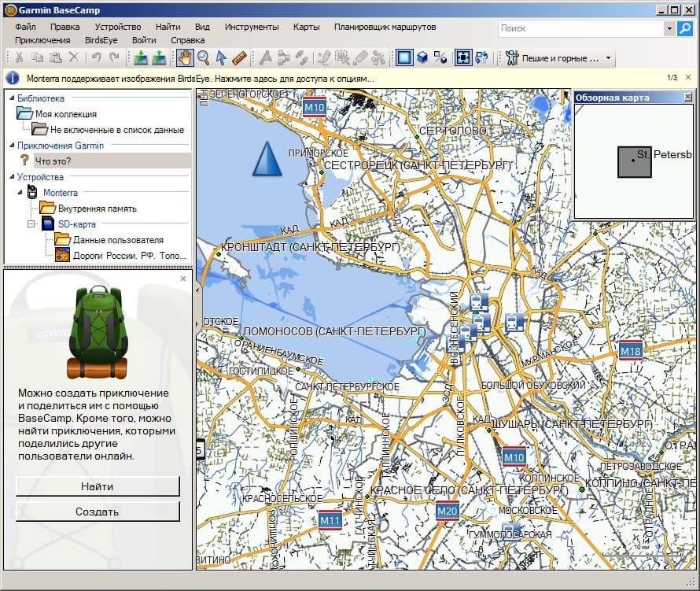Screen dimensions: 700x591
Task: Click the percent map detail icon
Action: [x=440, y=57]
